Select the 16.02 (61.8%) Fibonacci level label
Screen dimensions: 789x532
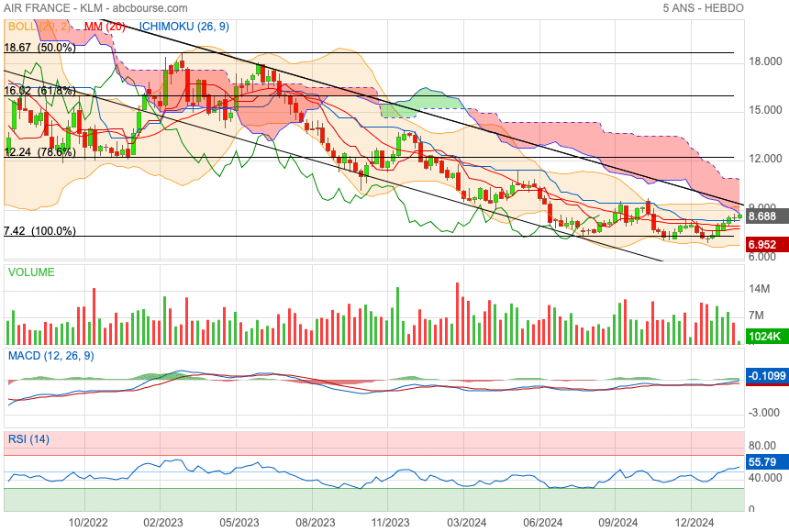[x=39, y=91]
